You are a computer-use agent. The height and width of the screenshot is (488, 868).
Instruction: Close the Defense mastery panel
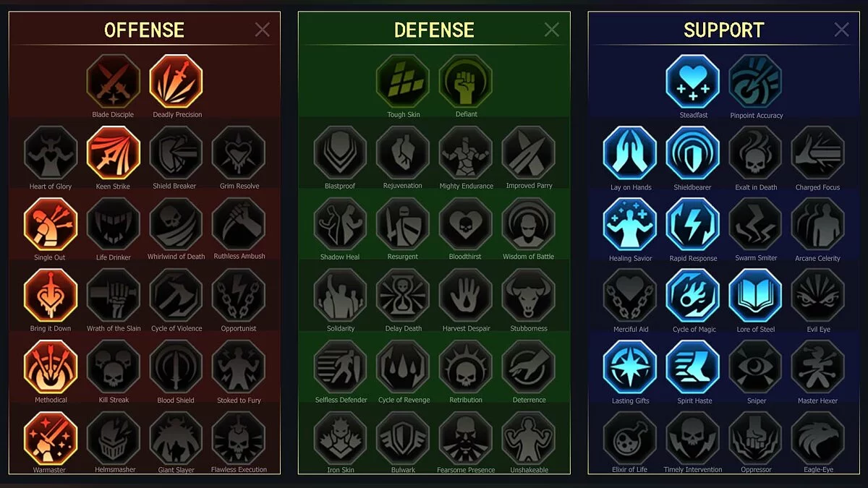[x=552, y=29]
